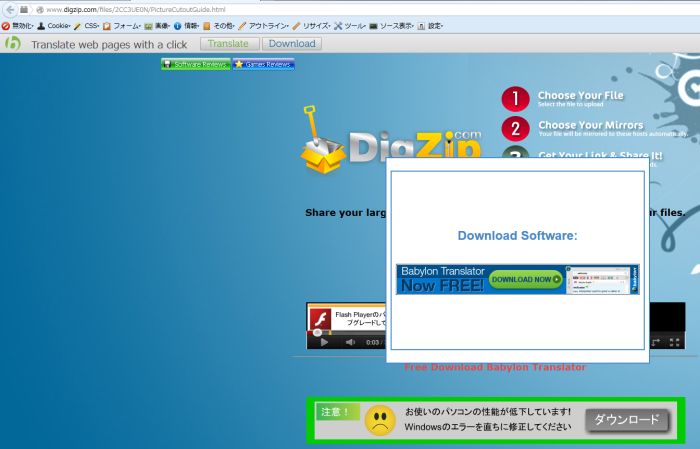Screen dimensions: 700x449
Task: Open the CSS dropdown menu
Action: point(87,25)
